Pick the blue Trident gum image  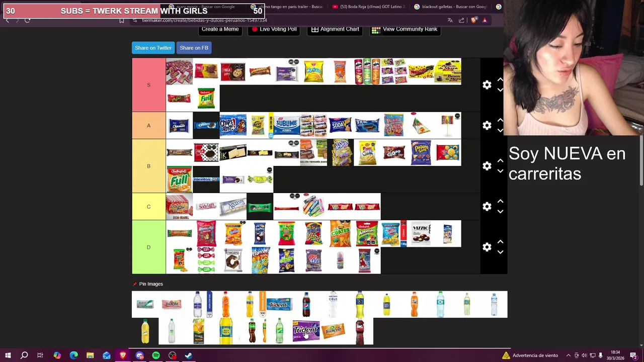[279, 304]
